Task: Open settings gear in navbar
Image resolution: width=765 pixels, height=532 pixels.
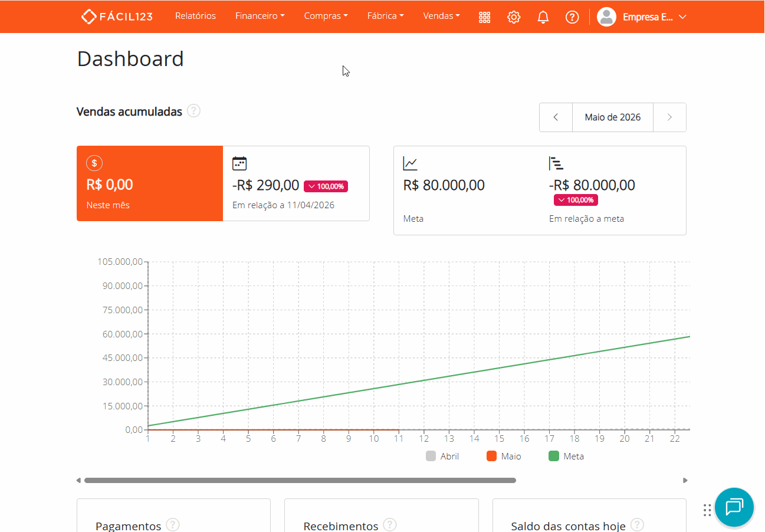Action: click(x=514, y=17)
